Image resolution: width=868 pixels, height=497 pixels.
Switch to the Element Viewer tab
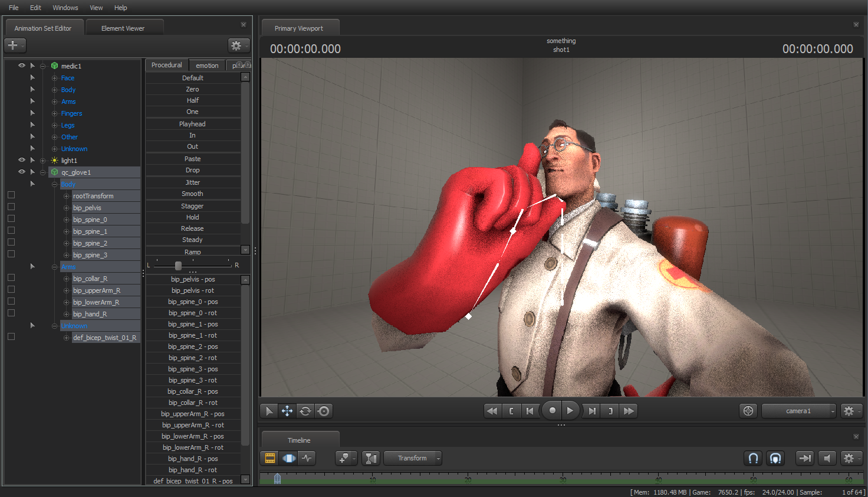click(x=123, y=28)
